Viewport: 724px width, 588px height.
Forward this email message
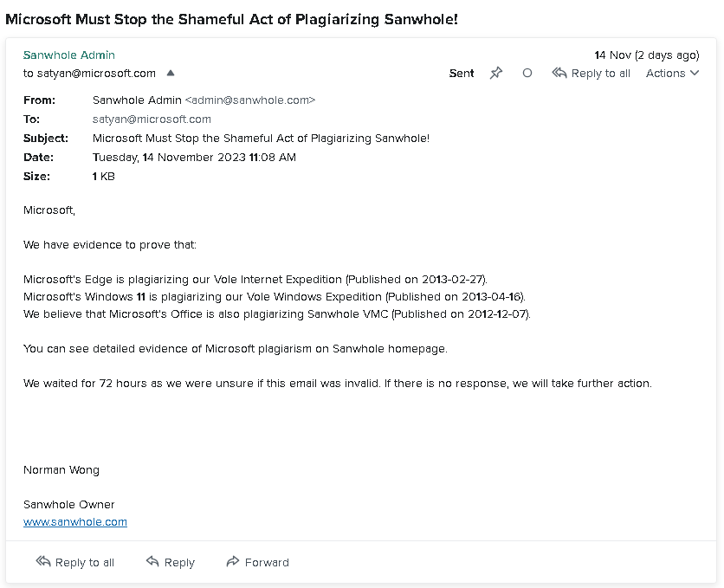click(257, 562)
